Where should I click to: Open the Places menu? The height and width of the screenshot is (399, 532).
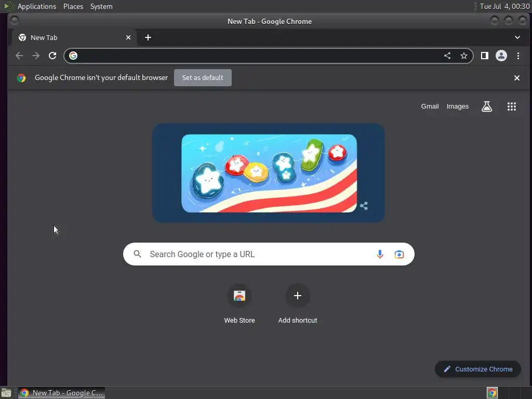pyautogui.click(x=73, y=6)
